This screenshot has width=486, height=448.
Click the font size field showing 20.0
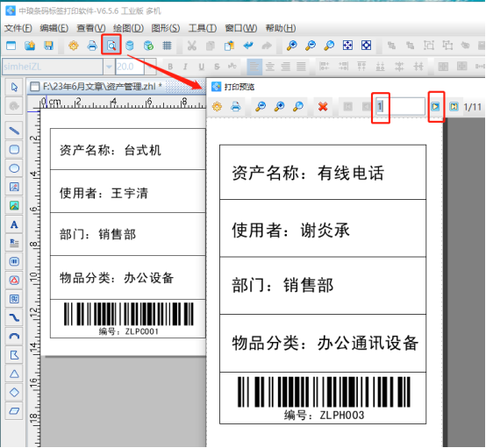click(x=130, y=67)
